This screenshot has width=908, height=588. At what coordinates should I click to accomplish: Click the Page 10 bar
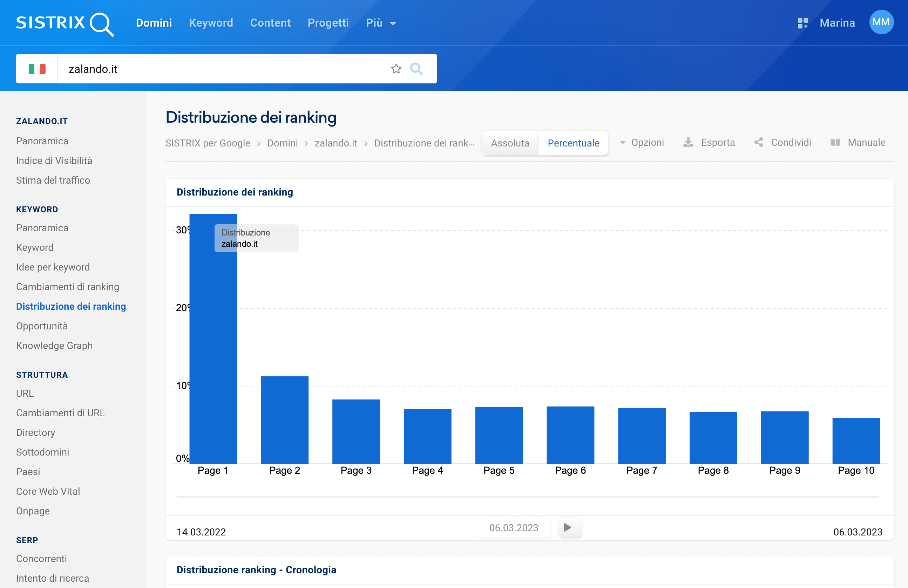pos(856,440)
